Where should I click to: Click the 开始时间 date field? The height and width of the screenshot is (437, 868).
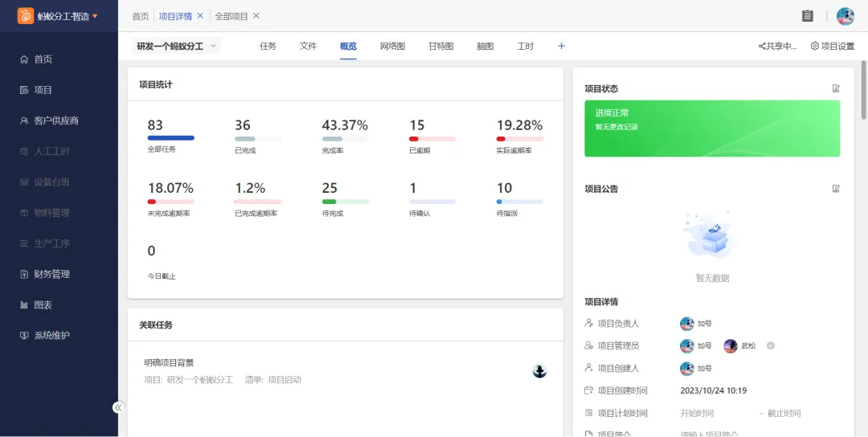click(x=697, y=414)
